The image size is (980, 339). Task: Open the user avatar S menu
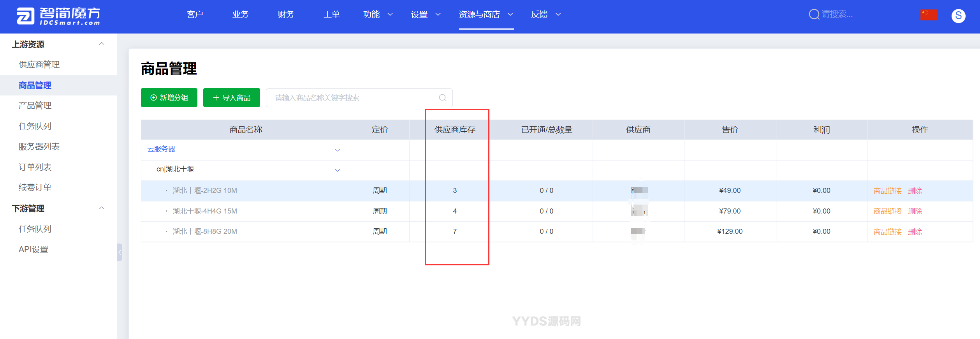click(958, 16)
